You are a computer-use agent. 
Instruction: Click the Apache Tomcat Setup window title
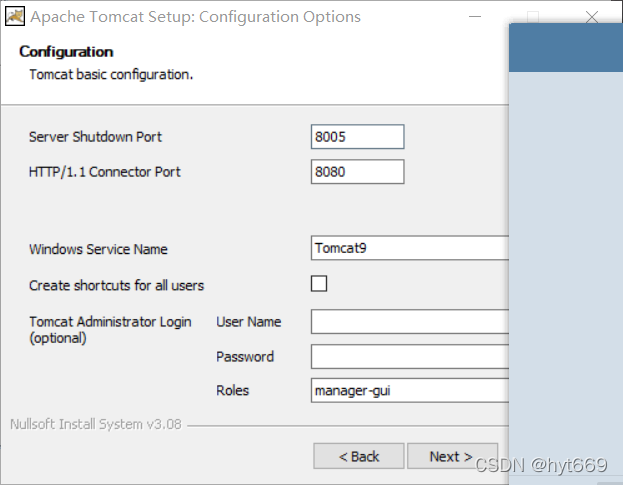pos(195,17)
